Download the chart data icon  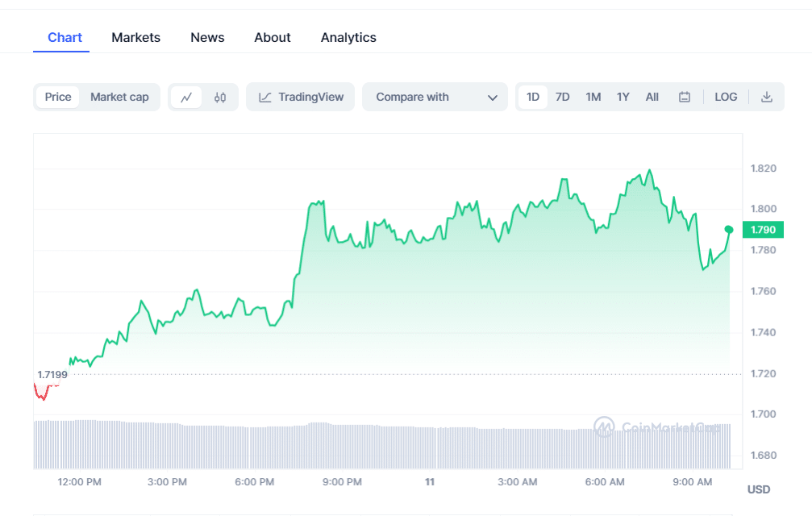(x=766, y=97)
